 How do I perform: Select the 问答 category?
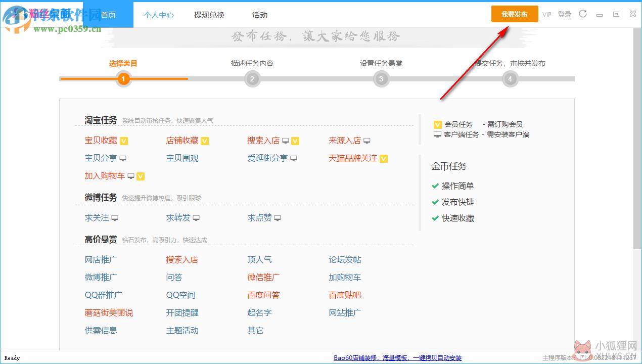(174, 278)
